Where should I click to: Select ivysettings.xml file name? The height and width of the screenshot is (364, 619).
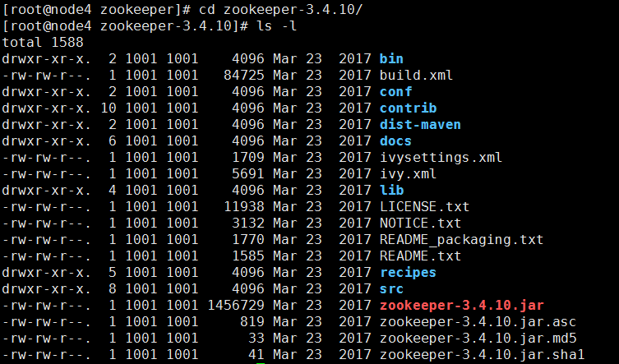(x=441, y=158)
